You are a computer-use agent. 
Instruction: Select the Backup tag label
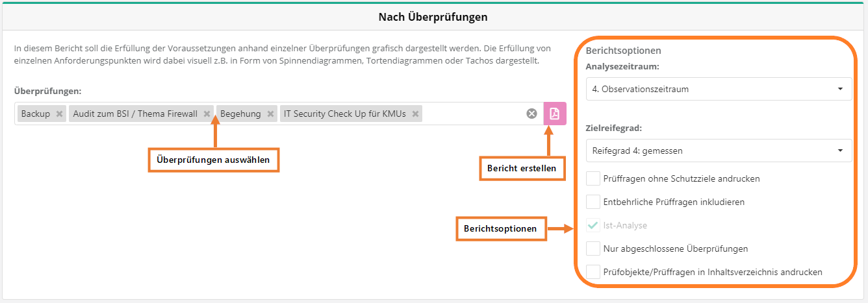coord(36,114)
